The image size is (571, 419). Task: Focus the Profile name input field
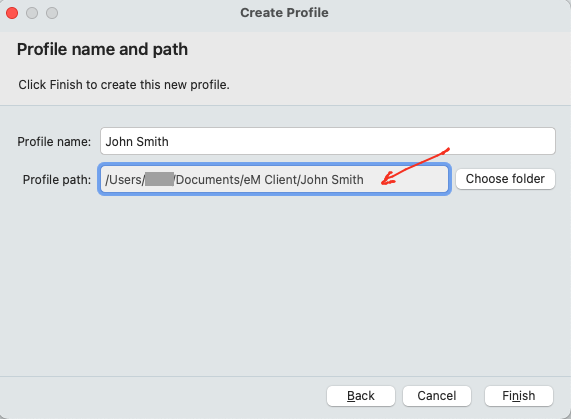click(x=328, y=141)
